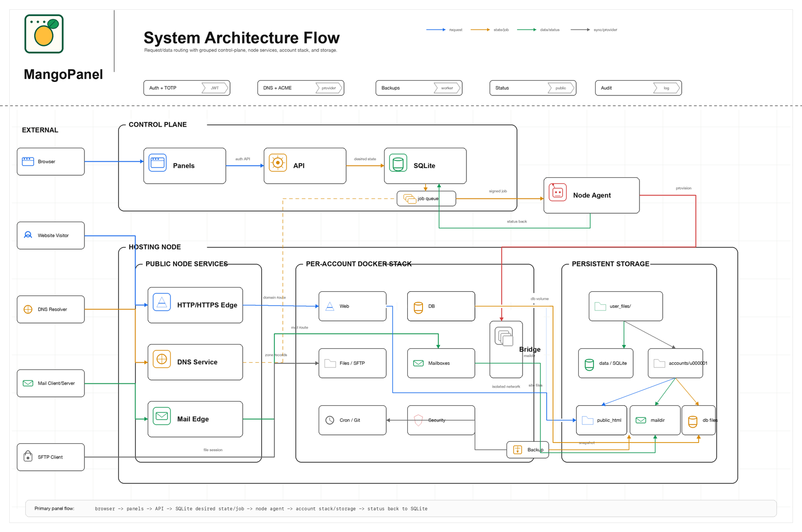Click the Audit log tag

click(667, 88)
